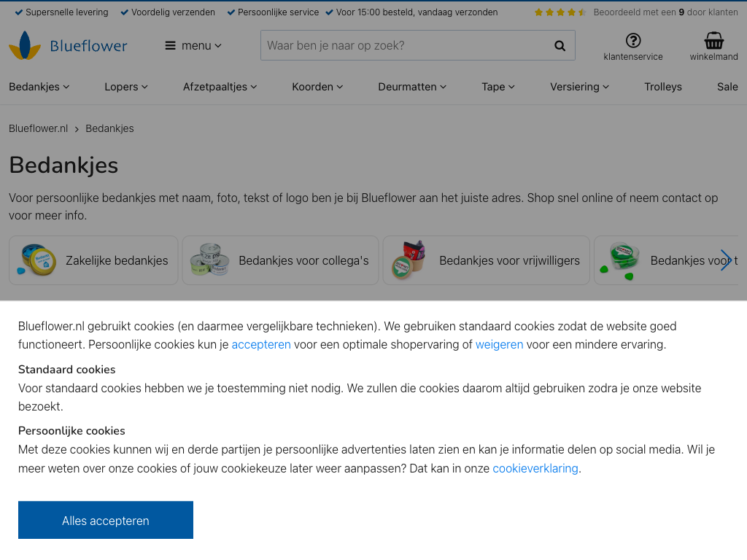Open the hamburger menu dropdown

tap(193, 45)
